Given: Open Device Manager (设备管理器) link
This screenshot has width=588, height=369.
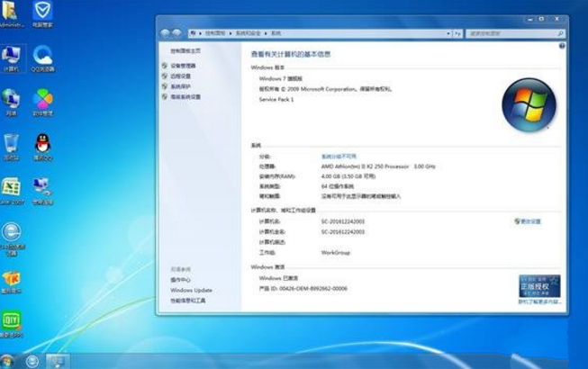Looking at the screenshot, I should 183,66.
